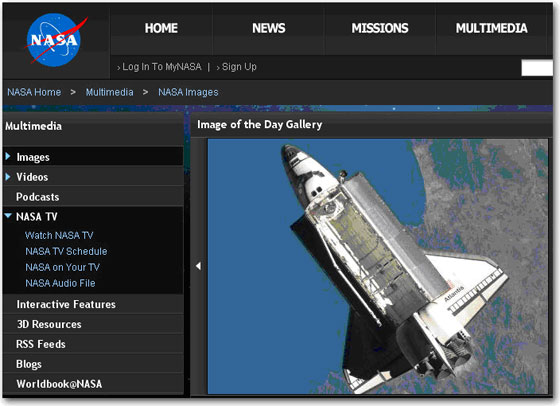The width and height of the screenshot is (560, 406).
Task: Open RSS Feeds in sidebar
Action: 41,344
